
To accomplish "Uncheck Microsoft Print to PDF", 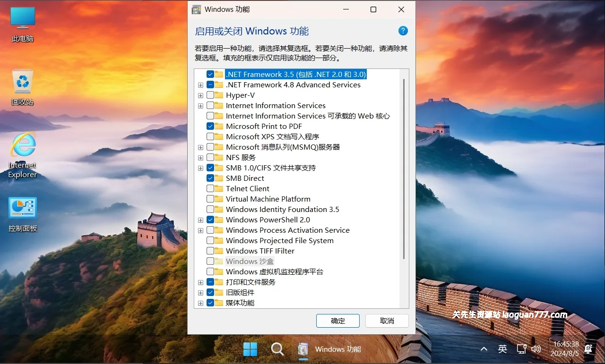I will 209,126.
